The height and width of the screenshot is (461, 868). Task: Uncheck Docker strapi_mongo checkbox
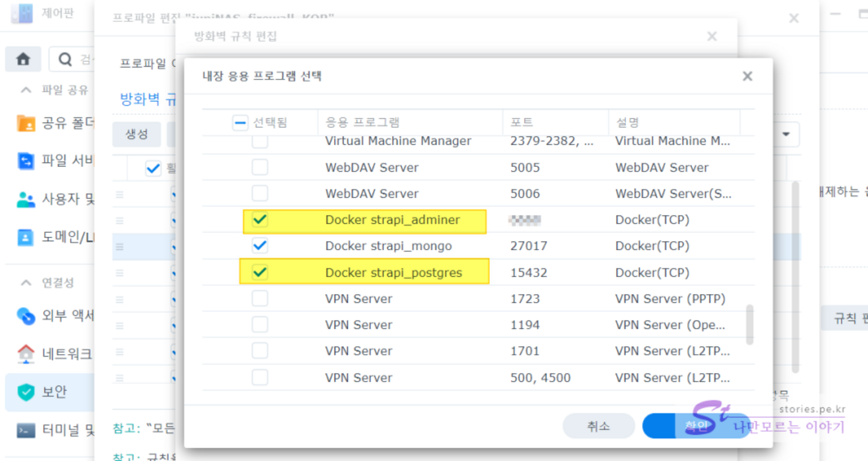point(260,246)
